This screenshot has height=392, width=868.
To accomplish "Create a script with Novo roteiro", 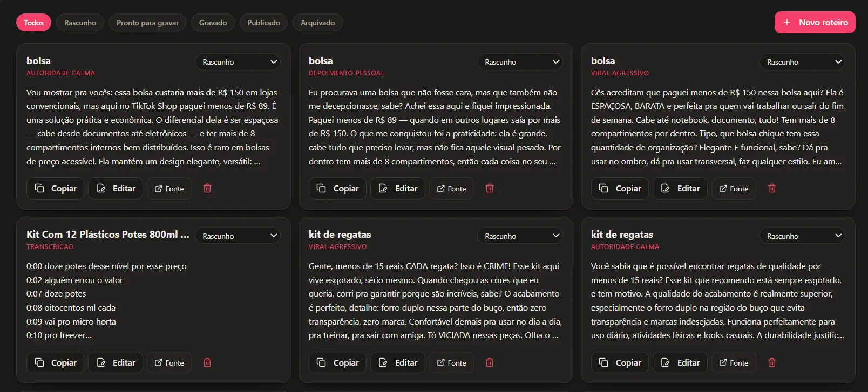I will point(815,22).
